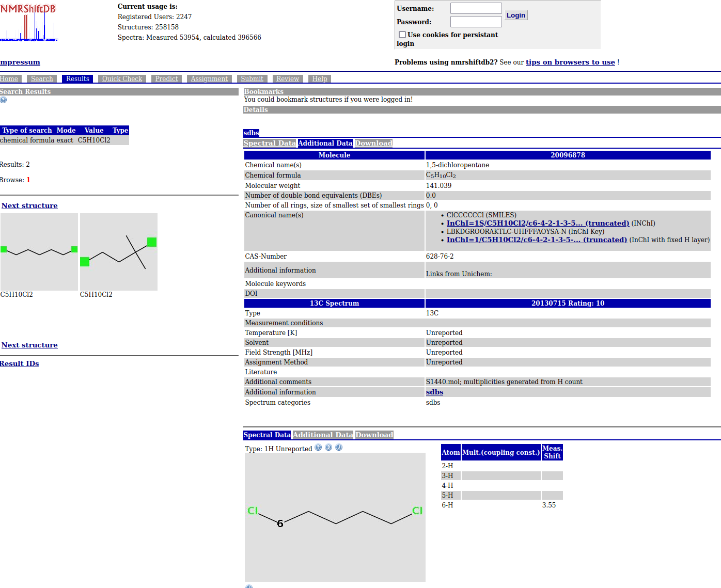The height and width of the screenshot is (588, 721).
Task: Click the NMRShiftDB spectrum logo
Action: [x=28, y=23]
